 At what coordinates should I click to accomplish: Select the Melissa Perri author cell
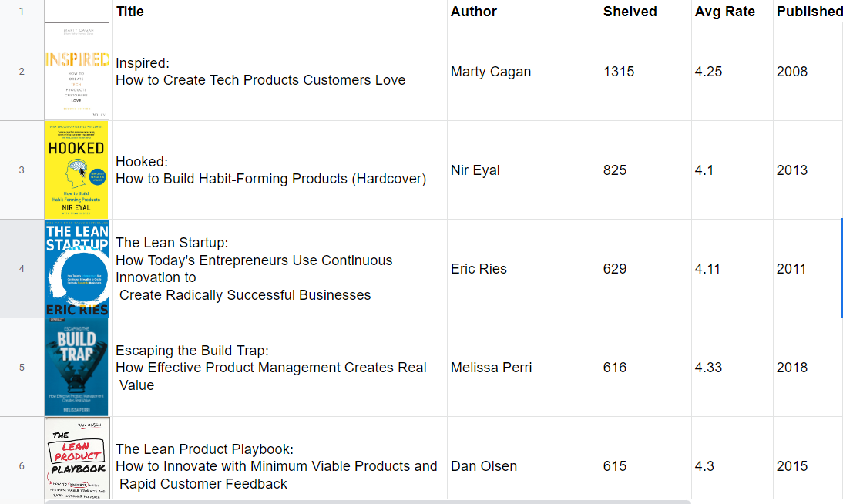click(x=491, y=368)
